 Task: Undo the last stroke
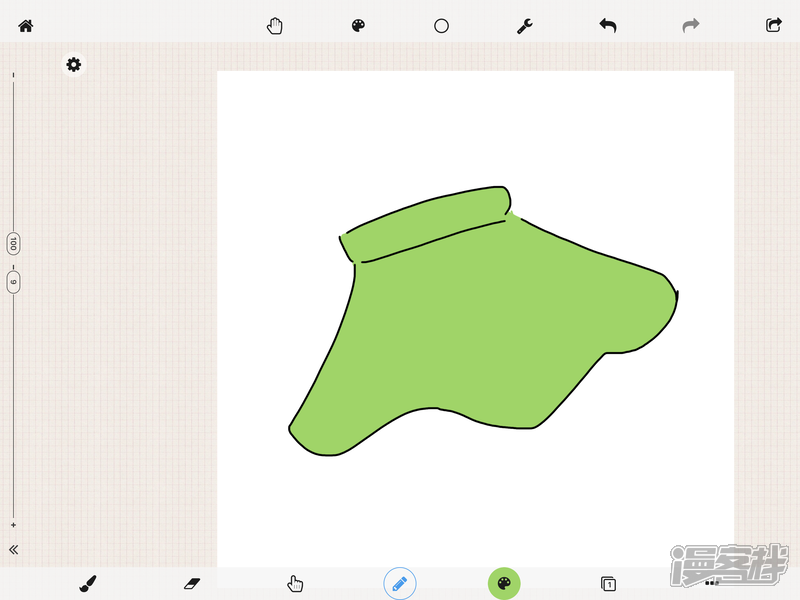pyautogui.click(x=607, y=26)
